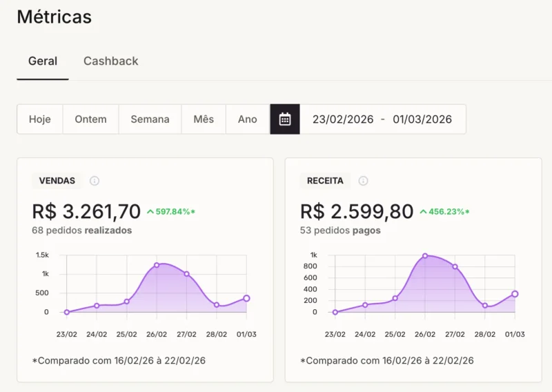Select the Semana period filter
Viewport: 552px width, 392px height.
click(150, 119)
